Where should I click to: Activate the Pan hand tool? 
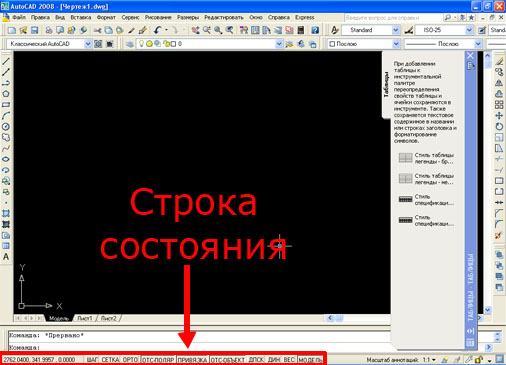[196, 30]
